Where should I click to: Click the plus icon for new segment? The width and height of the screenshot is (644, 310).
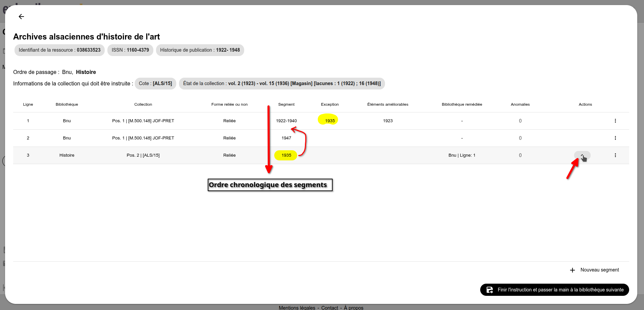572,270
